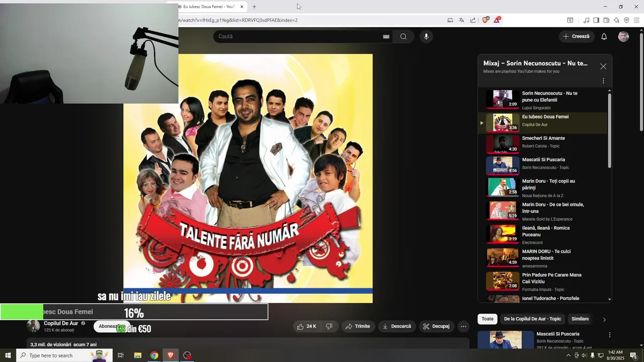Click the Windows taskbar search box

[x=64, y=355]
